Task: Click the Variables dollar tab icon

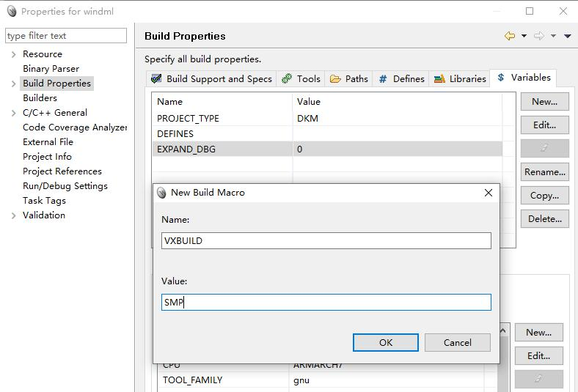Action: pyautogui.click(x=500, y=77)
